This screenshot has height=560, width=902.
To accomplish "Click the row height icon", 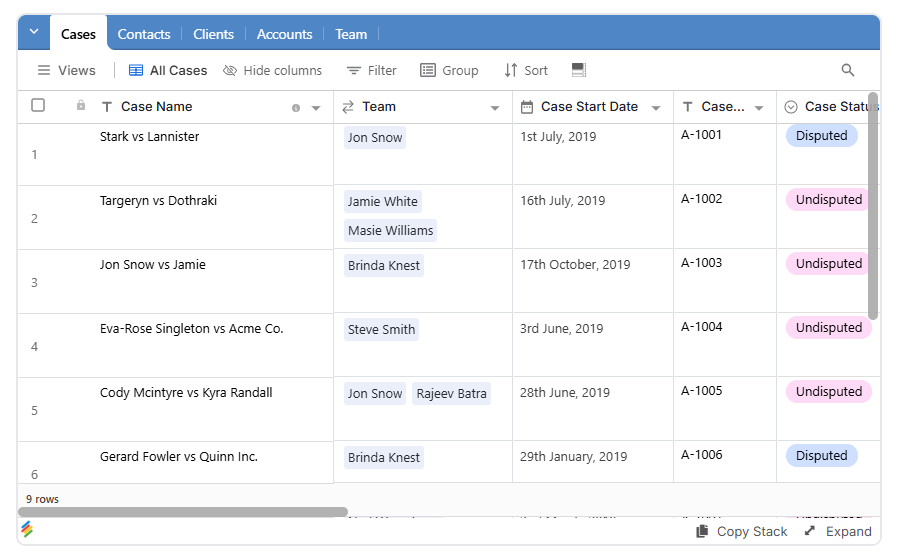I will [x=579, y=70].
